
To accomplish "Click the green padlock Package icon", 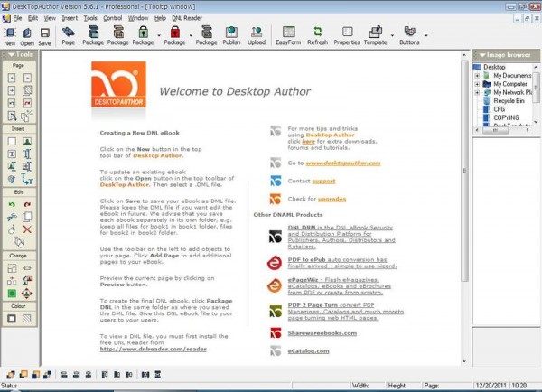I will coord(143,35).
